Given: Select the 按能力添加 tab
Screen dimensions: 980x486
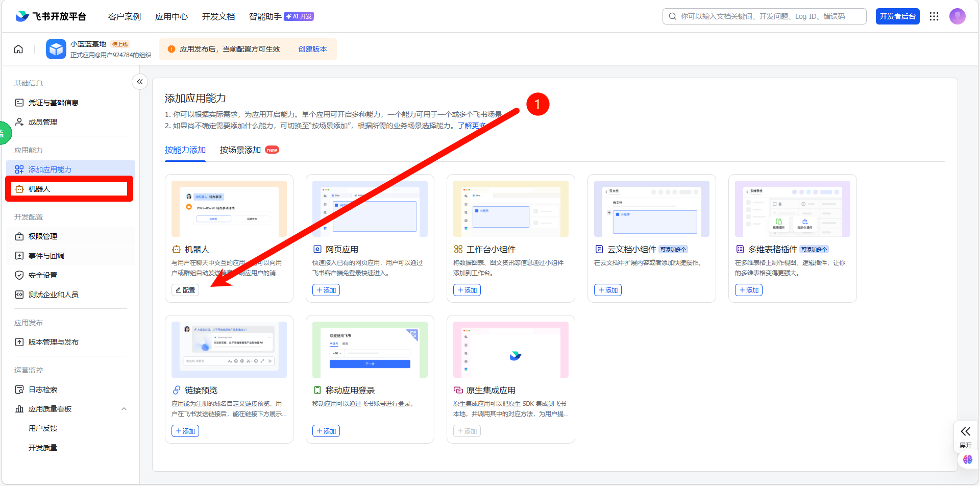Looking at the screenshot, I should pyautogui.click(x=185, y=150).
